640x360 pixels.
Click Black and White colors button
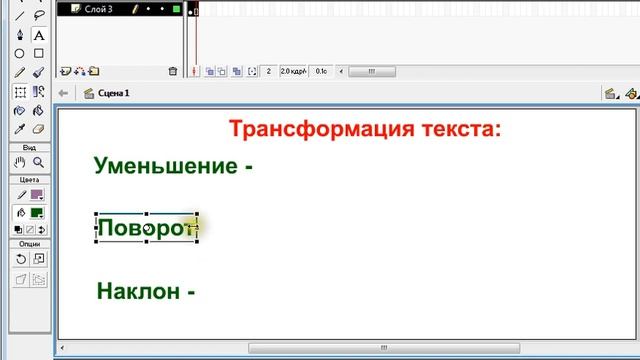pyautogui.click(x=18, y=230)
